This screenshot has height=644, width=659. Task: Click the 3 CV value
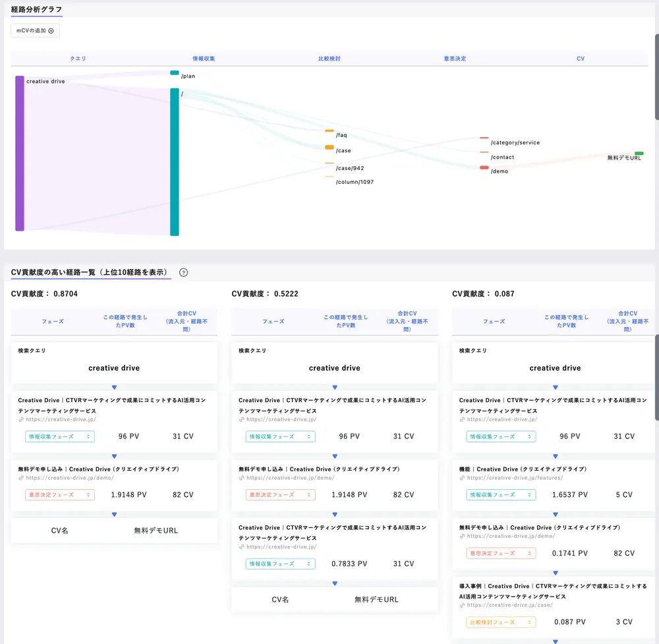click(624, 622)
